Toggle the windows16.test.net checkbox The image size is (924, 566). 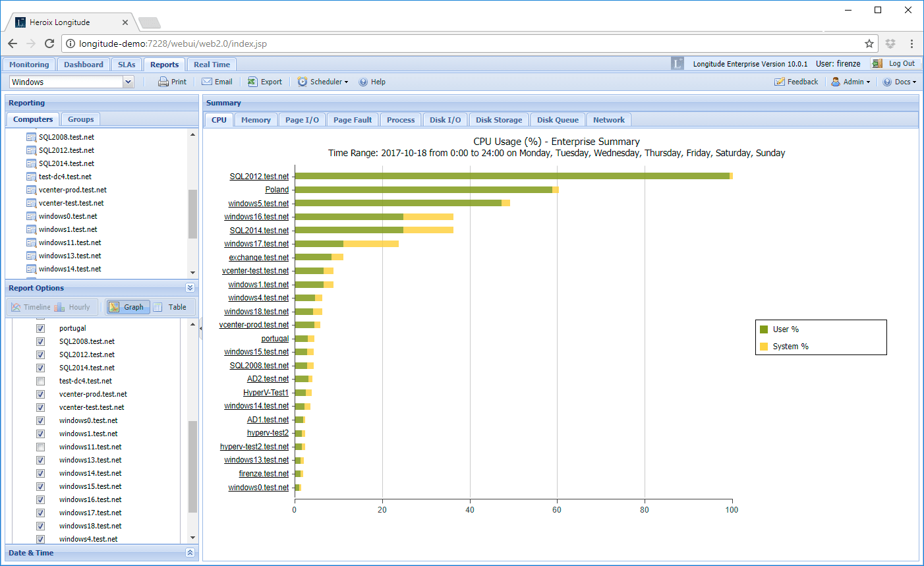(x=40, y=499)
